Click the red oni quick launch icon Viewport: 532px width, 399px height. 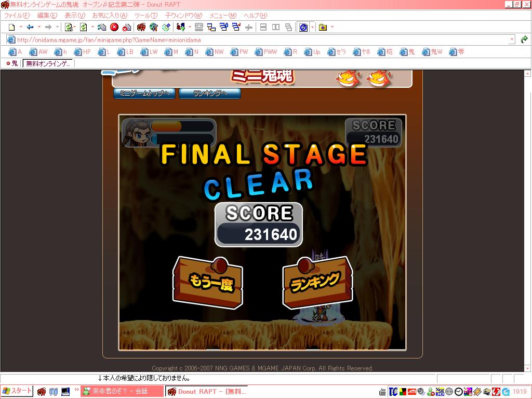coord(42,392)
